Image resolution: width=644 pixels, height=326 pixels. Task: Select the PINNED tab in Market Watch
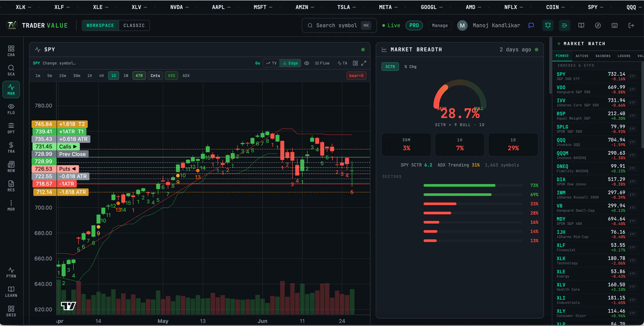[x=562, y=56]
